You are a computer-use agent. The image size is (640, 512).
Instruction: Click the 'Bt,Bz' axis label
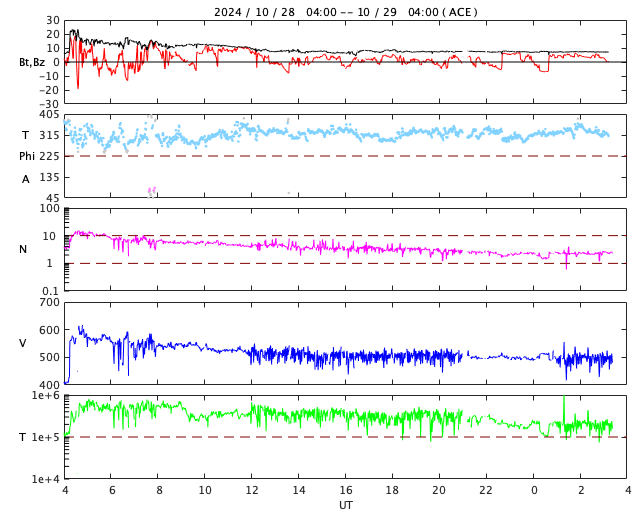click(32, 62)
